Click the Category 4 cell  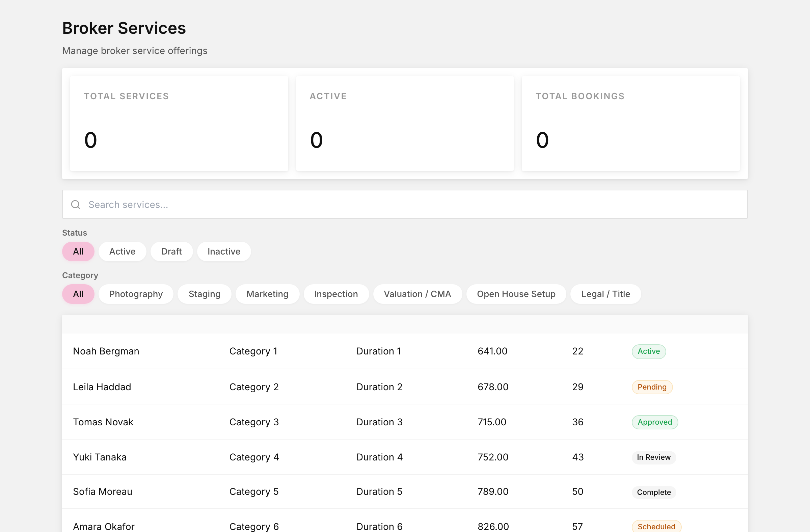[254, 457]
